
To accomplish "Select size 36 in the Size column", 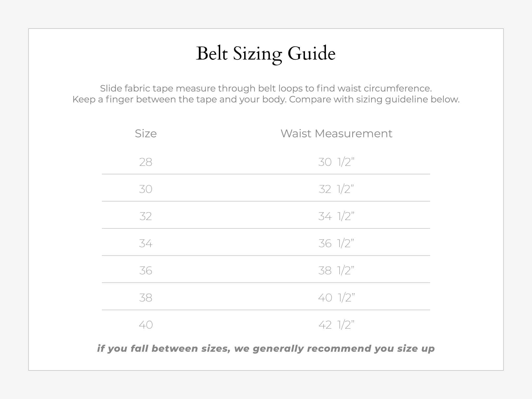I will coord(146,270).
